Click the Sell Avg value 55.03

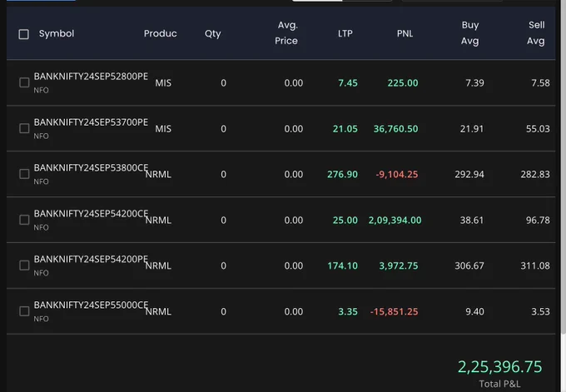pyautogui.click(x=538, y=129)
